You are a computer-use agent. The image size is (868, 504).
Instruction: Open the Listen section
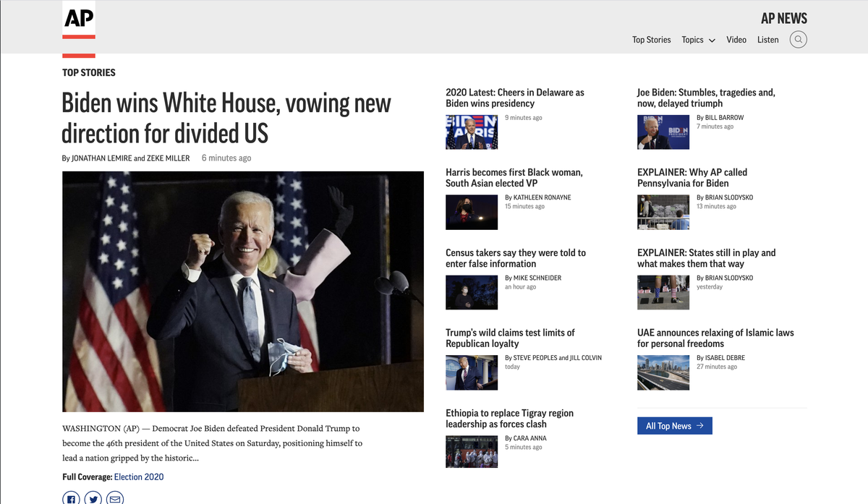(768, 40)
